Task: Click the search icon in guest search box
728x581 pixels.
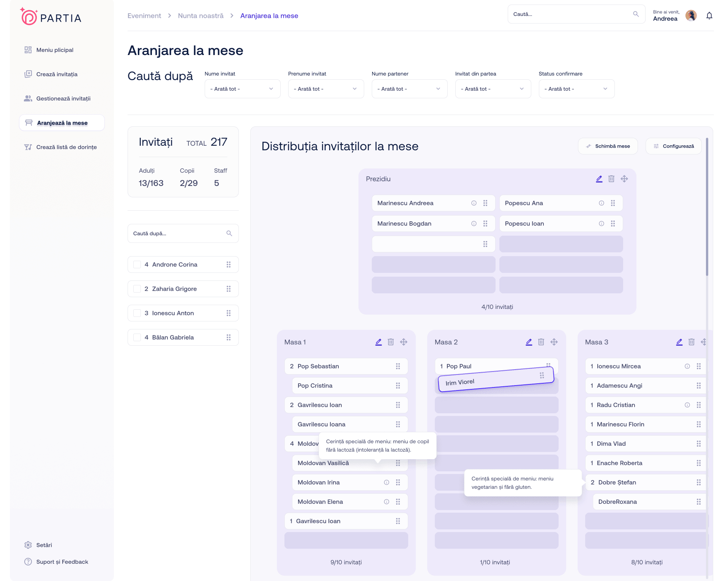Action: coord(229,233)
